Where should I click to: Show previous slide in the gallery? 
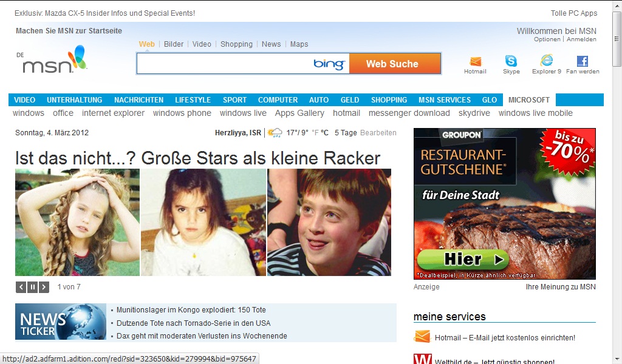[21, 287]
